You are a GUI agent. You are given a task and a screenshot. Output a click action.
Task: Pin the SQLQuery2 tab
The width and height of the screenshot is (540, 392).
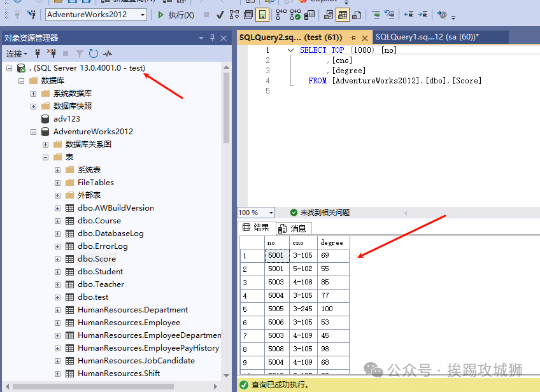click(353, 38)
